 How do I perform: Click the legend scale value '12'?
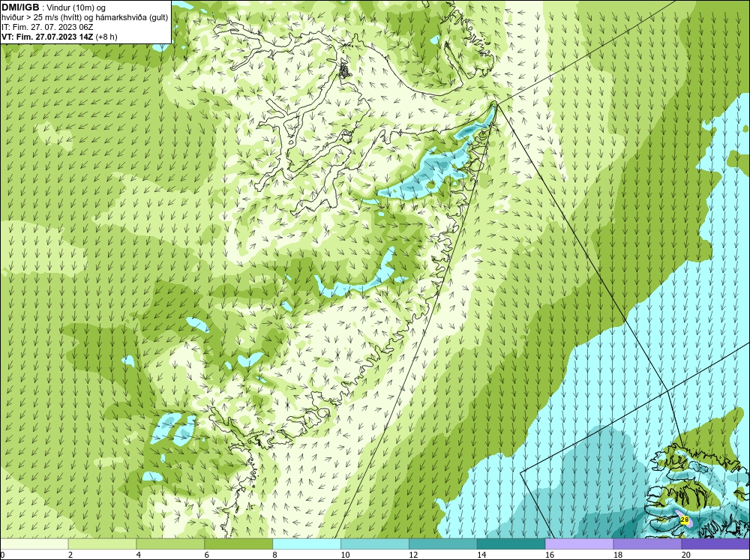coord(413,555)
